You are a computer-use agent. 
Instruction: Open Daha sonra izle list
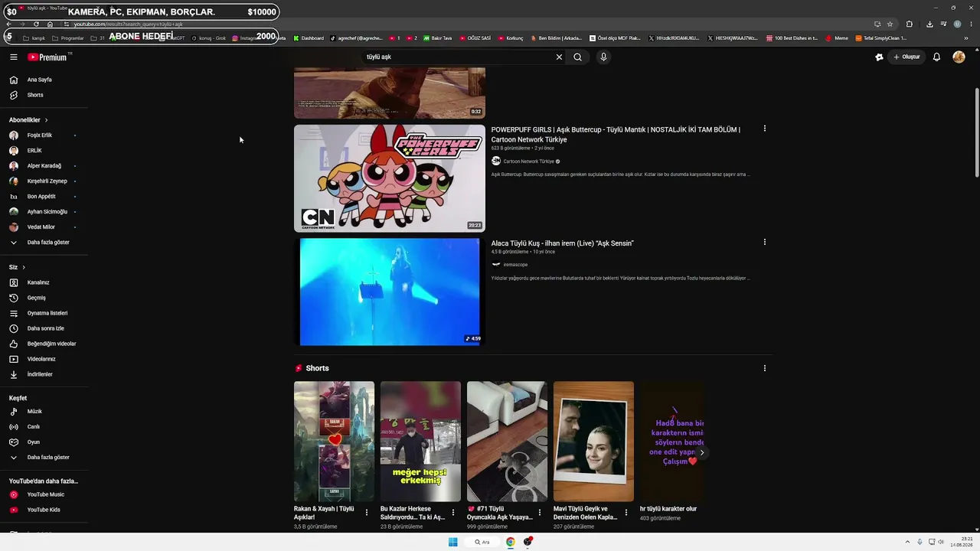[46, 328]
